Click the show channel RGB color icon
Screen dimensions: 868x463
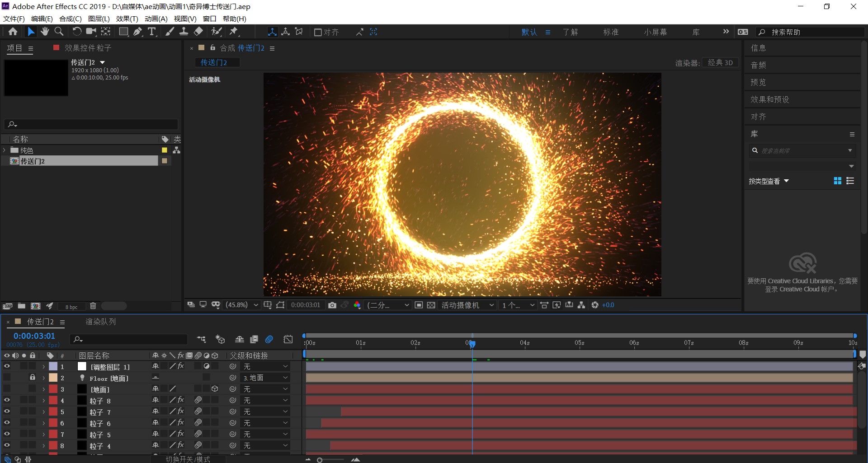pyautogui.click(x=357, y=305)
